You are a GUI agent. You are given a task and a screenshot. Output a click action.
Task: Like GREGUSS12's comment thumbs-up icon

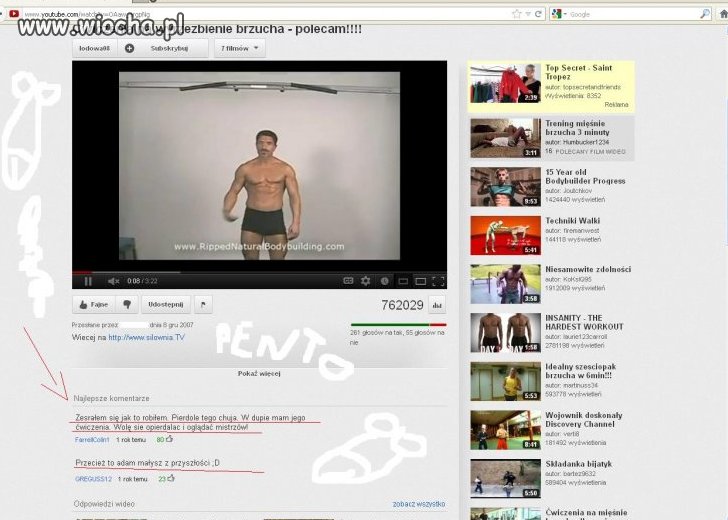pyautogui.click(x=171, y=478)
